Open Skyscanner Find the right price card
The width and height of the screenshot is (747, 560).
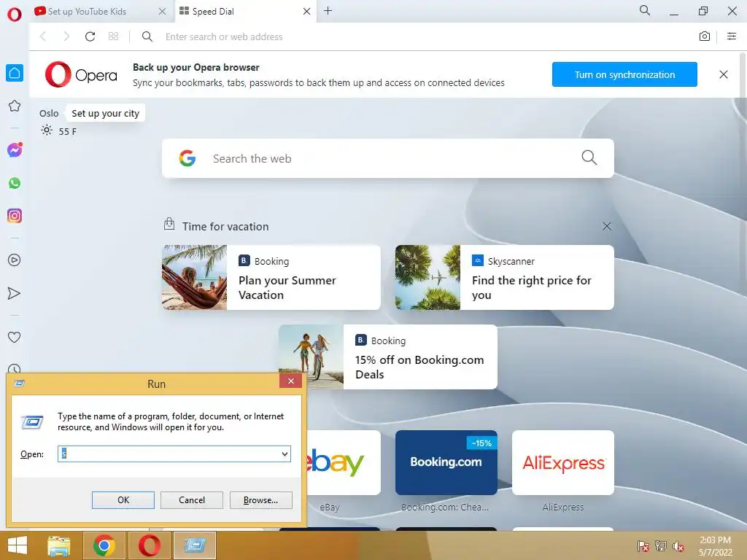click(x=505, y=278)
